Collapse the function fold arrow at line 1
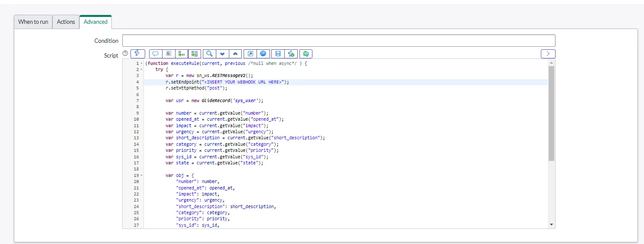Viewport: 644px width, 244px height. [141, 64]
